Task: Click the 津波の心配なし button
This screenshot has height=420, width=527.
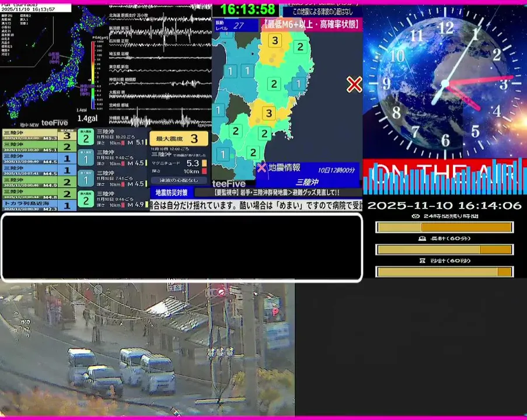Action: pyautogui.click(x=179, y=180)
